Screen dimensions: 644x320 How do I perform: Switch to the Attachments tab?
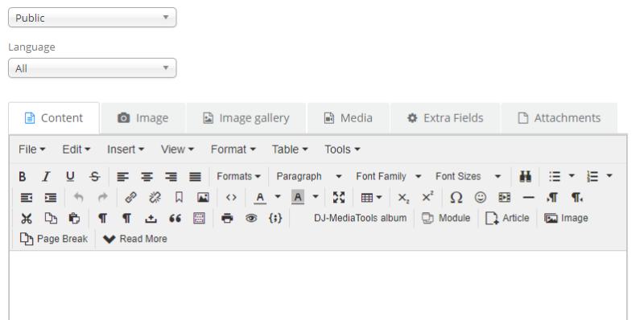coord(559,118)
